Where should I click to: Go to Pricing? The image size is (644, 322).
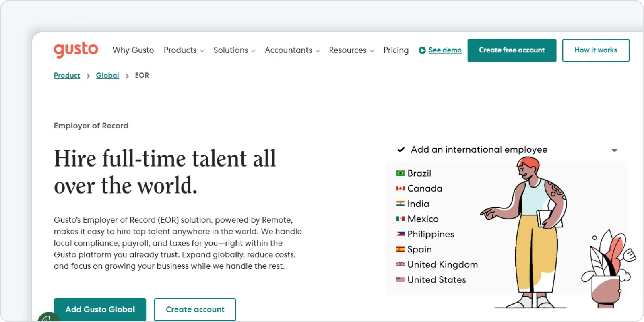pyautogui.click(x=396, y=50)
